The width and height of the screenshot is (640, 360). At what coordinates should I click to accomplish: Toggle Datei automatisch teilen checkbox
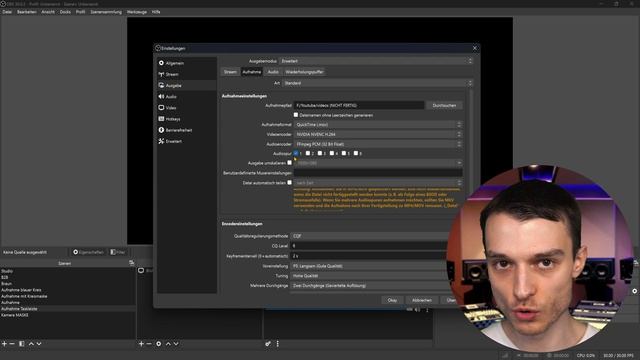pyautogui.click(x=289, y=182)
